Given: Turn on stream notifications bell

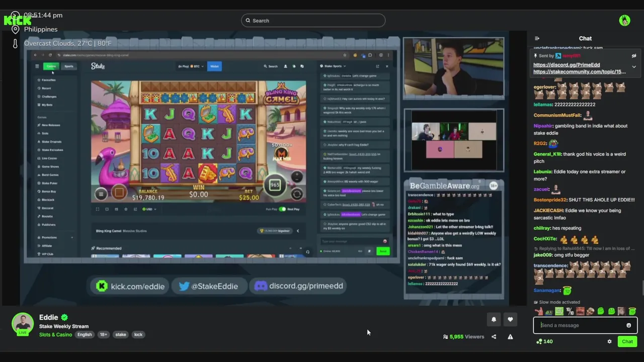Looking at the screenshot, I should (494, 319).
